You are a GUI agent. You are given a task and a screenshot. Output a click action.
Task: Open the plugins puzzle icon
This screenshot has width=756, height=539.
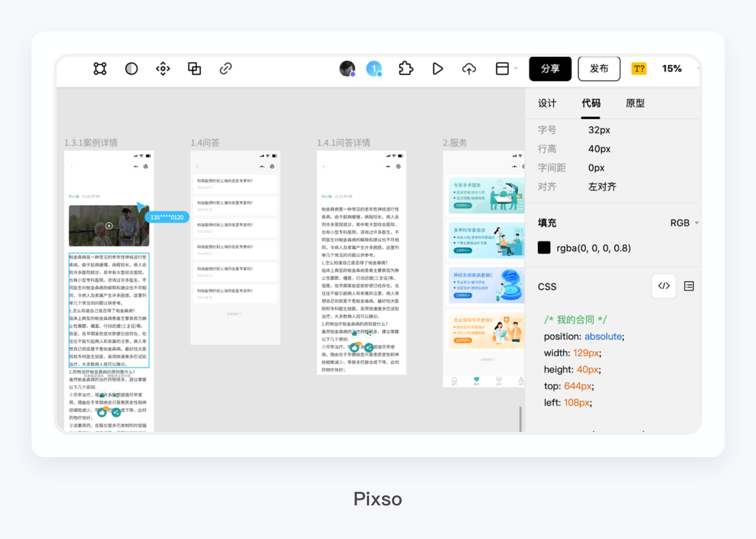(406, 69)
